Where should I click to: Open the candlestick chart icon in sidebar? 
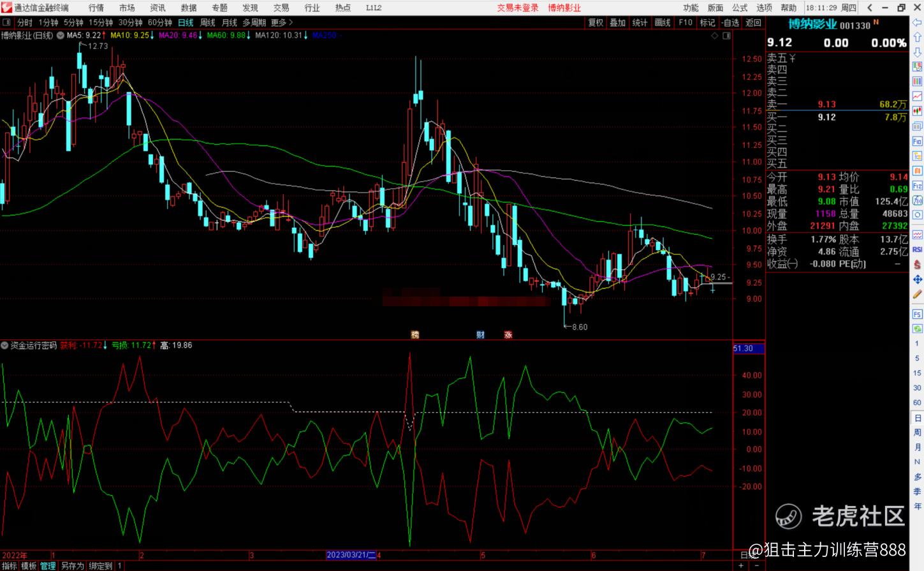point(917,111)
